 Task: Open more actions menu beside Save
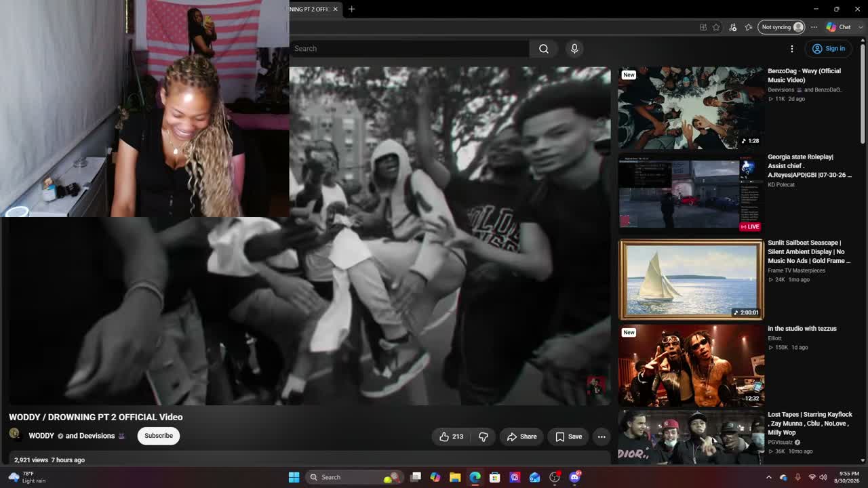601,436
